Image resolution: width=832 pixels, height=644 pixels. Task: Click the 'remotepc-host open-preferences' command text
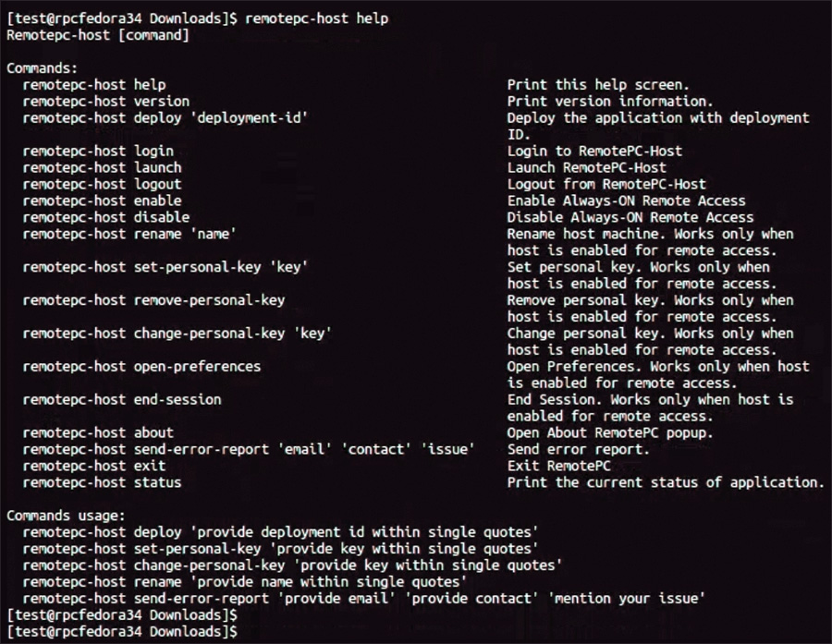point(141,367)
